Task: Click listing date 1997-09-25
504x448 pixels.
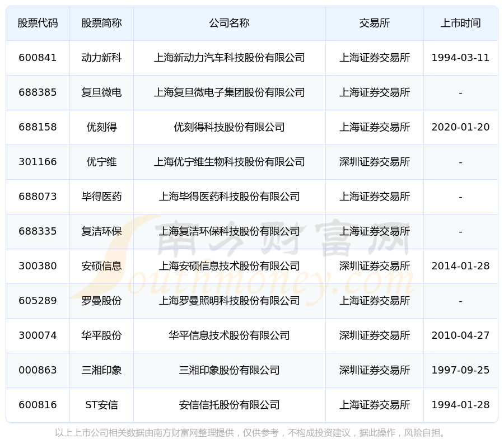Action: [x=461, y=370]
